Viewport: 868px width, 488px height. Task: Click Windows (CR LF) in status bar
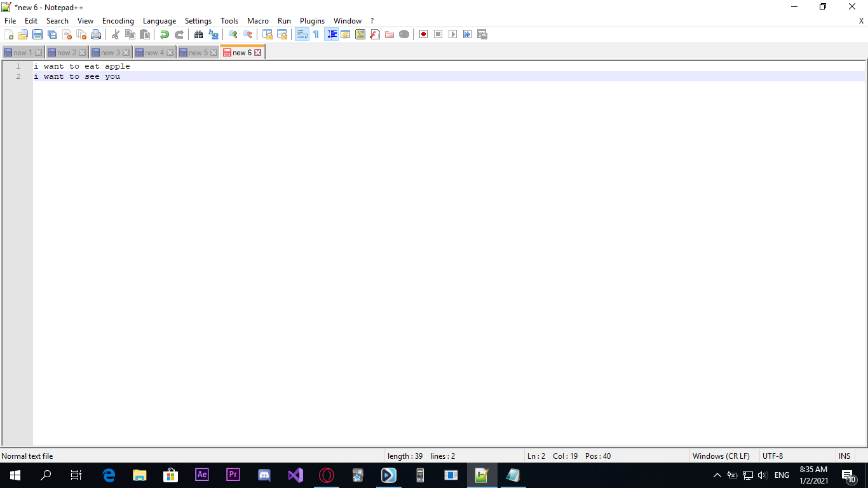721,456
